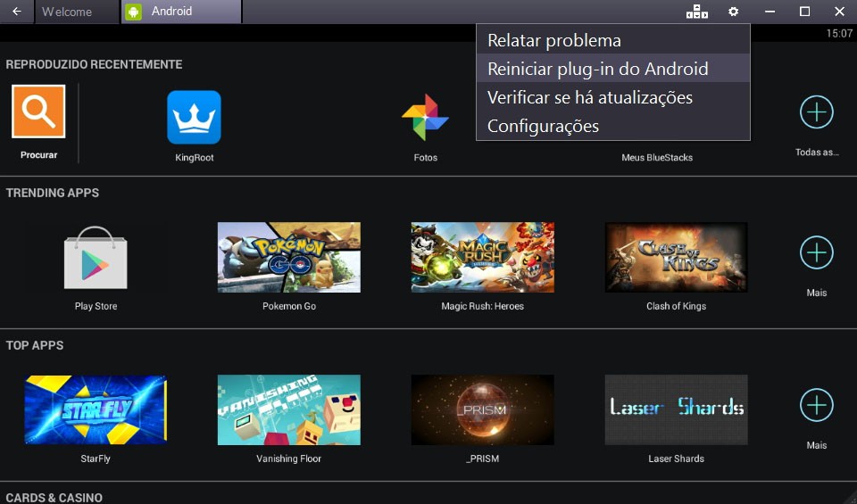The width and height of the screenshot is (857, 504).
Task: Open the Android robot tab icon
Action: [134, 12]
